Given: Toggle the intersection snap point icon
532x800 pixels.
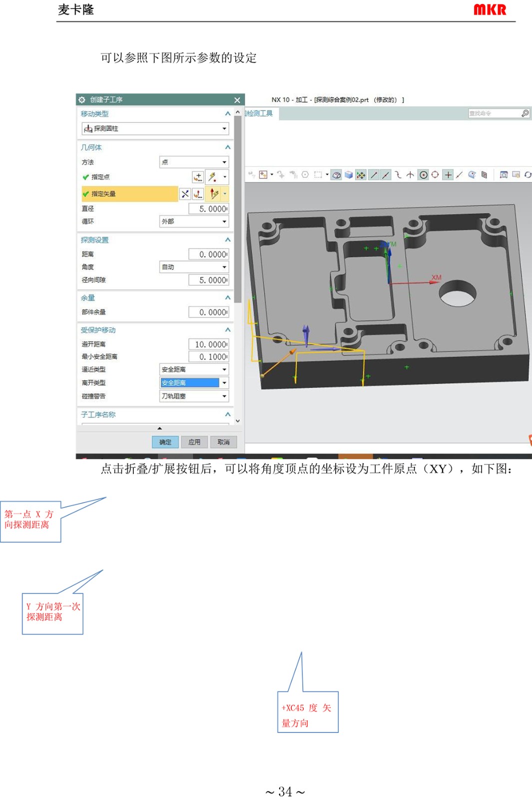Looking at the screenshot, I should pyautogui.click(x=410, y=175).
